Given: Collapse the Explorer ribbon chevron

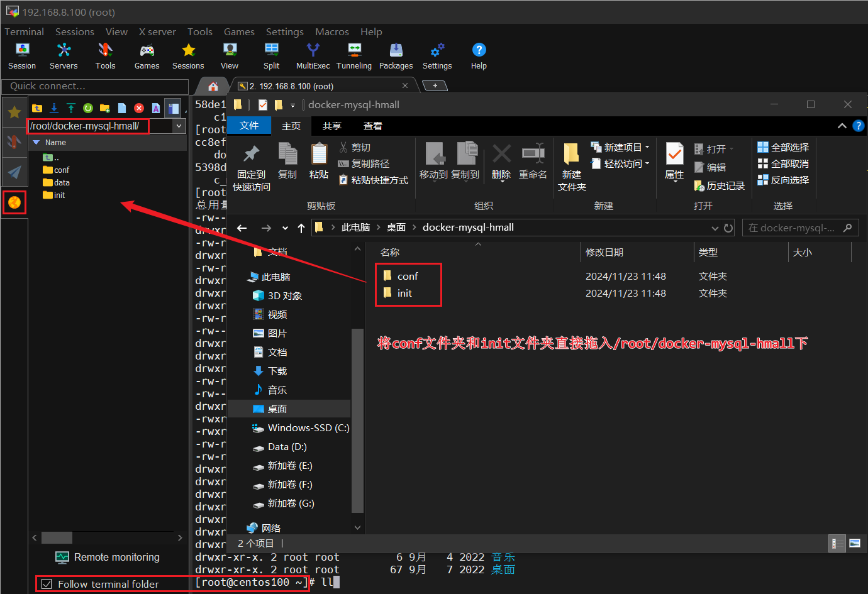Looking at the screenshot, I should click(x=842, y=126).
